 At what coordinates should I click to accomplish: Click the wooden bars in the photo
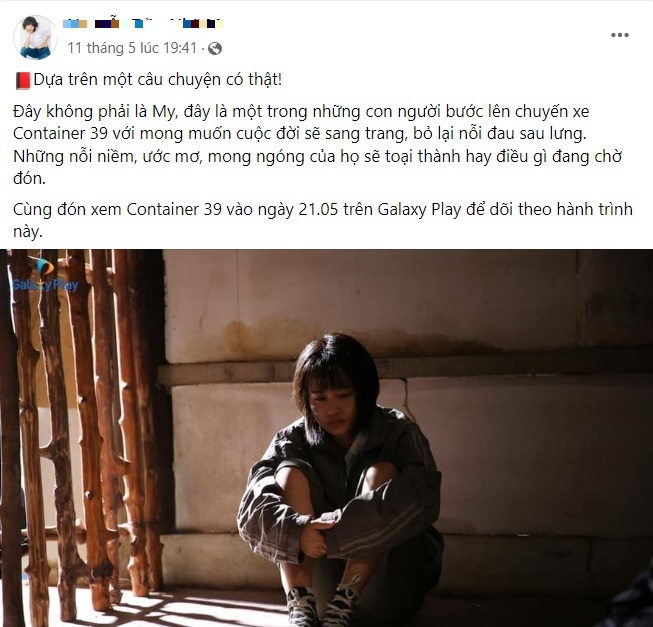pyautogui.click(x=83, y=433)
